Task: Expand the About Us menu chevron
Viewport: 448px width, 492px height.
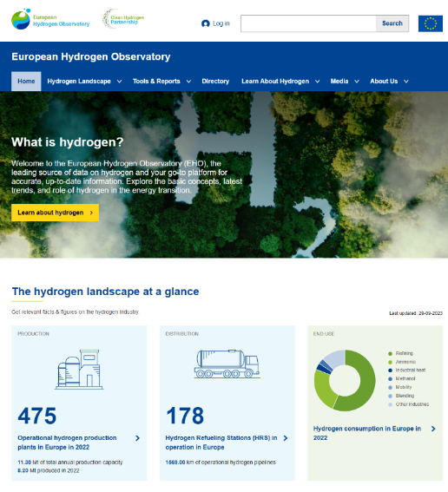Action: (406, 82)
